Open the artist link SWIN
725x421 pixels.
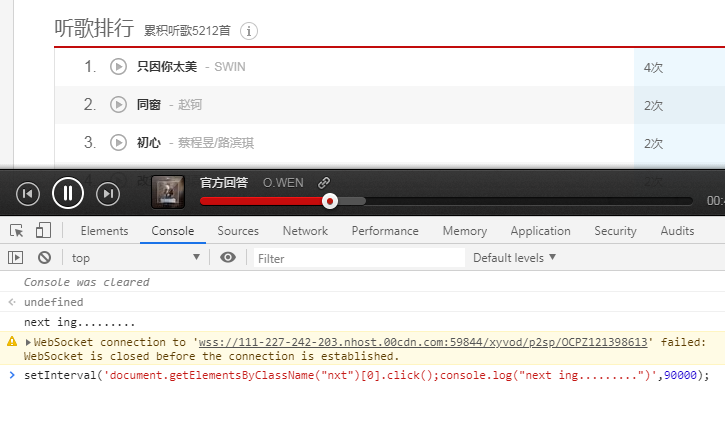click(x=230, y=67)
